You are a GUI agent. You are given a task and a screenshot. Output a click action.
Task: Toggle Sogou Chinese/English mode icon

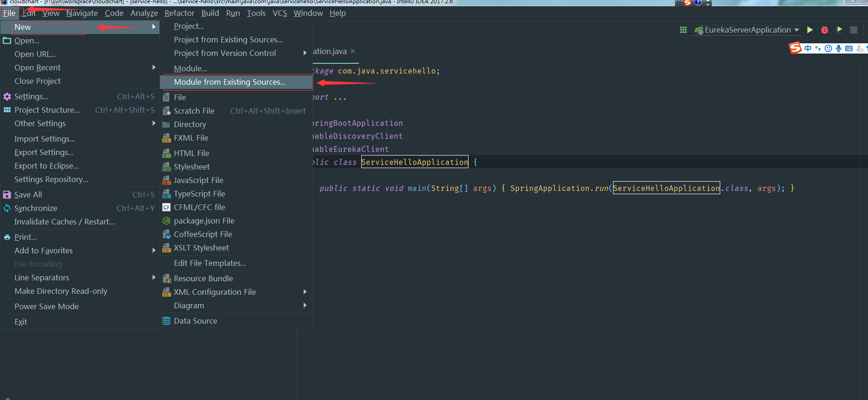click(808, 48)
